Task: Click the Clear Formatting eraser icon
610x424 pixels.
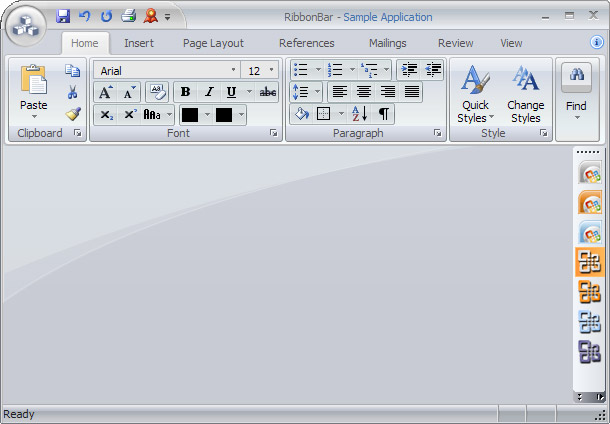Action: [x=157, y=92]
